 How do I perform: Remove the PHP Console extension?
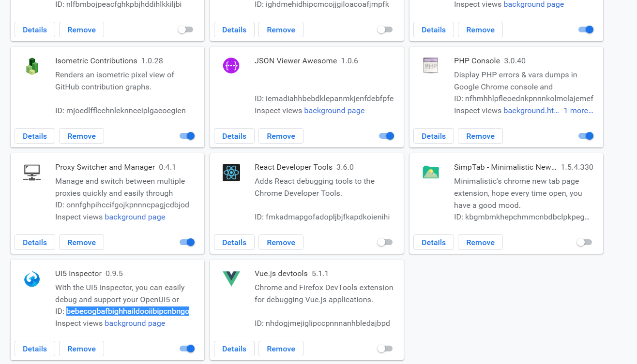(480, 136)
